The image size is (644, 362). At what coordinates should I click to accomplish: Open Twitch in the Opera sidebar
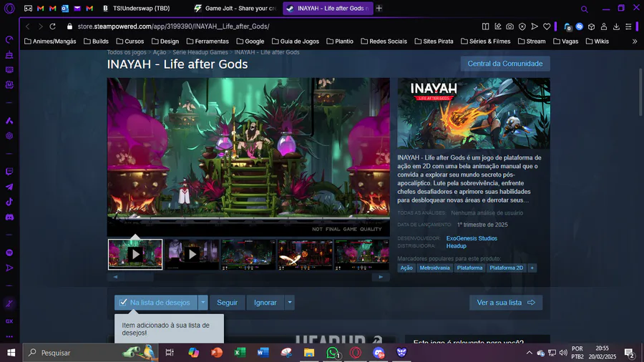[9, 172]
